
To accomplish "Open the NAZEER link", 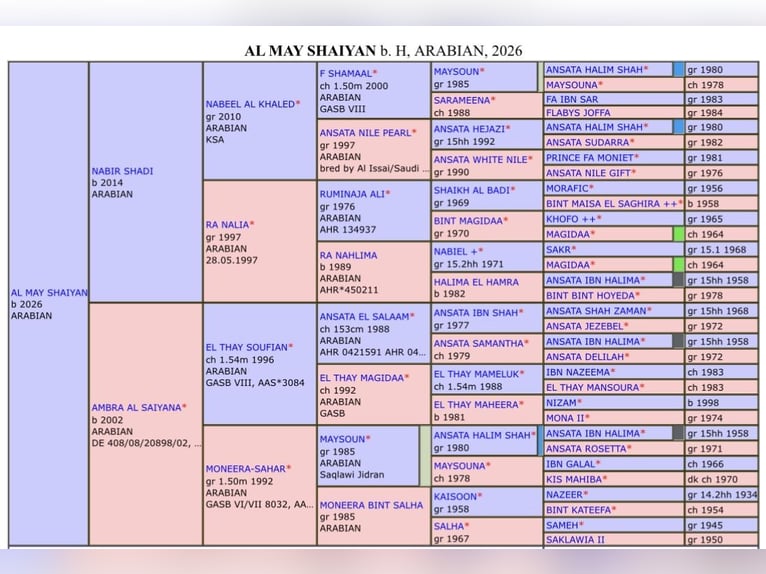I will coord(564,494).
